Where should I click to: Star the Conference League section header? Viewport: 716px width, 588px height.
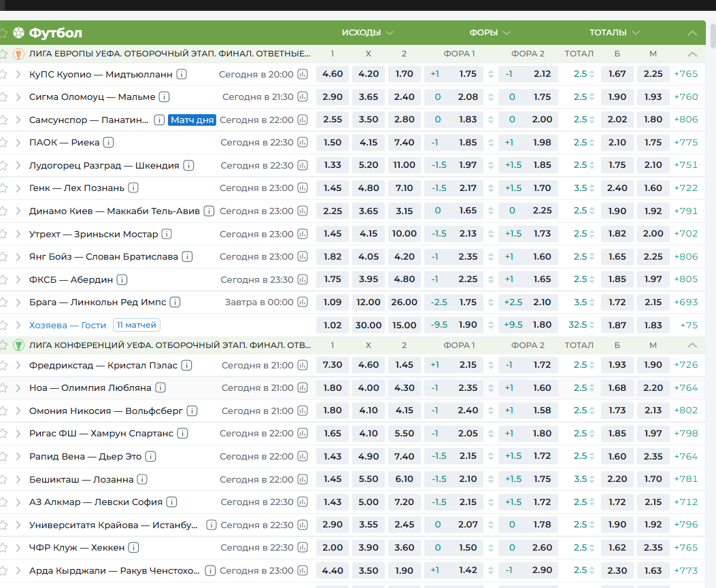click(3, 345)
